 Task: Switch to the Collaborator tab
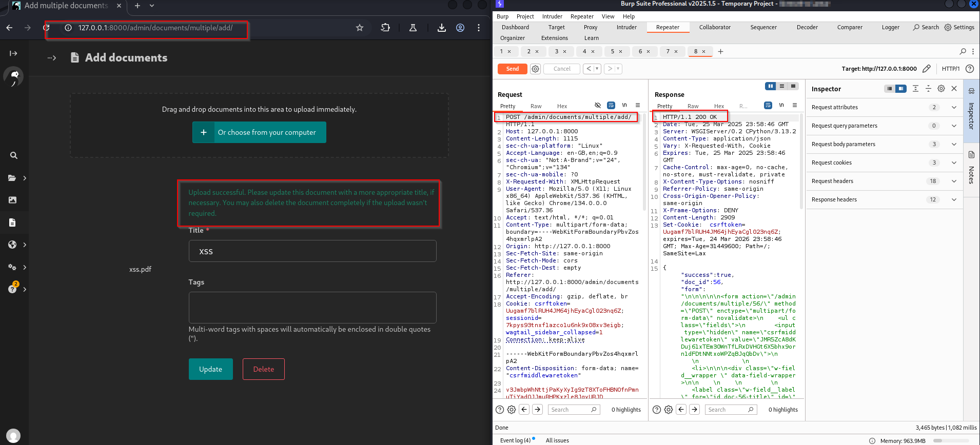[715, 27]
